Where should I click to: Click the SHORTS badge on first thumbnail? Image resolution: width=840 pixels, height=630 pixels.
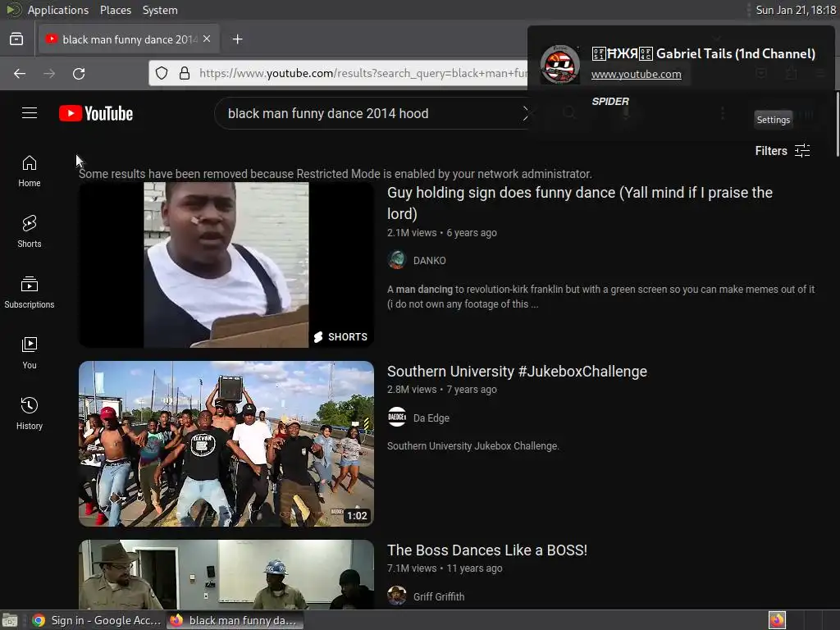(340, 336)
